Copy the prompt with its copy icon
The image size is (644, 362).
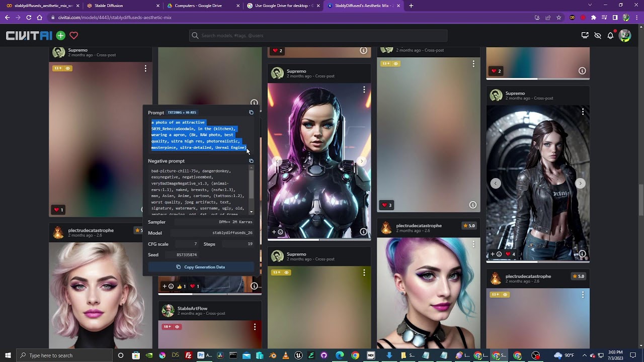[x=251, y=113]
